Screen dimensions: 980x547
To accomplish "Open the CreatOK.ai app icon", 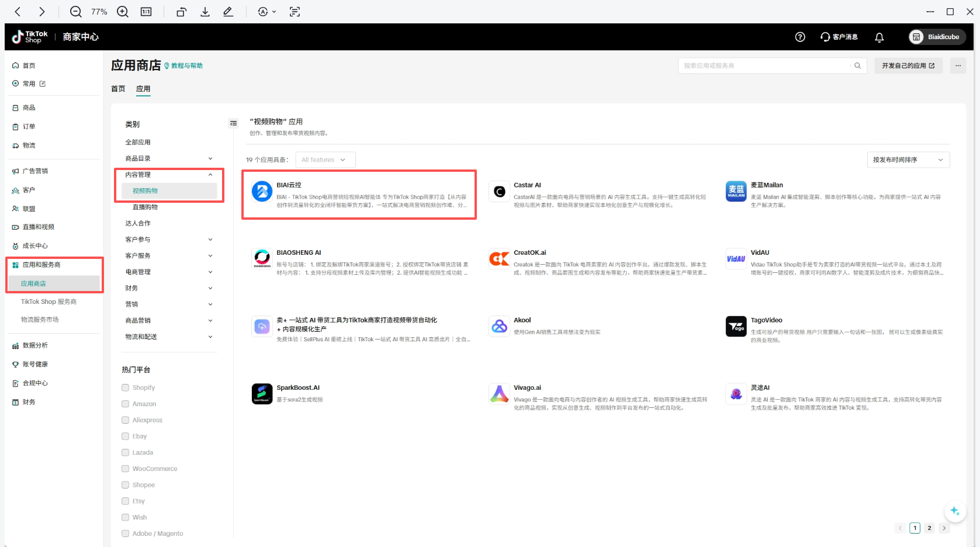I will [x=499, y=258].
